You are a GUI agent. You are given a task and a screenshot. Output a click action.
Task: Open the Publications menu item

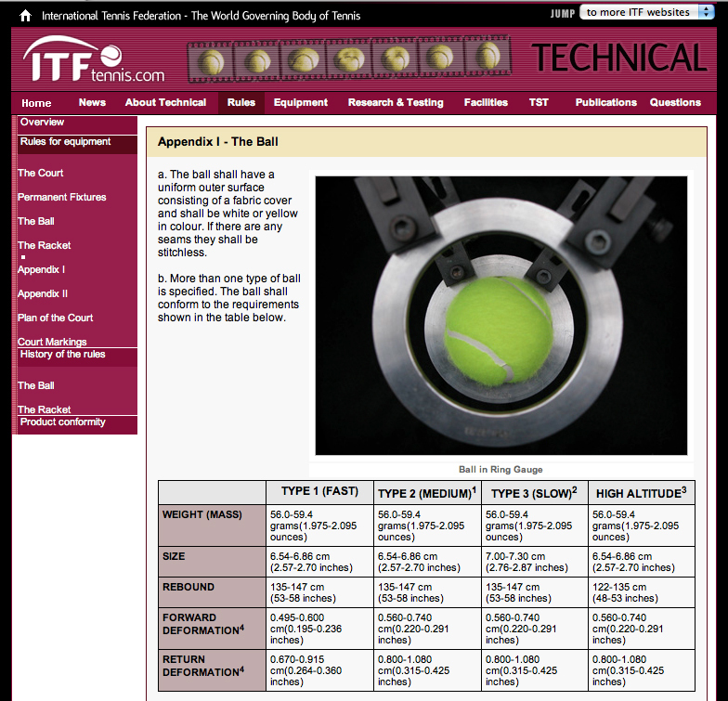coord(605,102)
